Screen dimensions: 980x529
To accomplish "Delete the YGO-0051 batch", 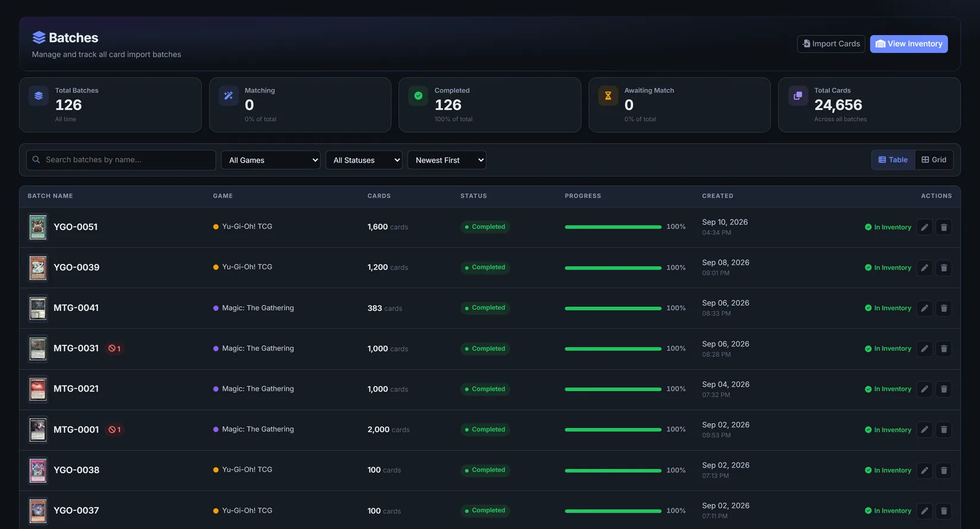I will pos(944,227).
